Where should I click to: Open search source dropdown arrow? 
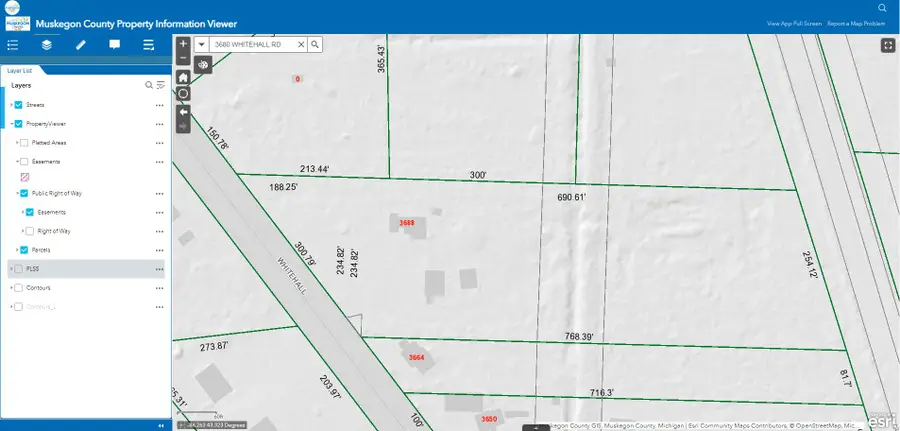click(201, 45)
